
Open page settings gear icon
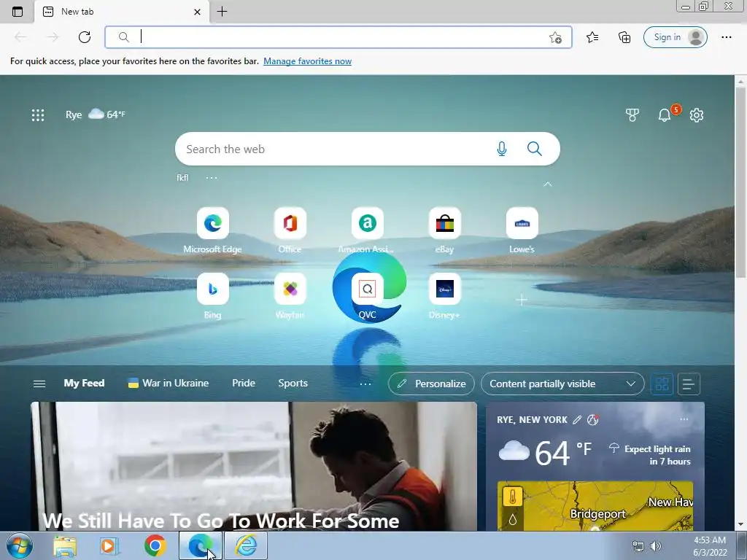point(697,114)
